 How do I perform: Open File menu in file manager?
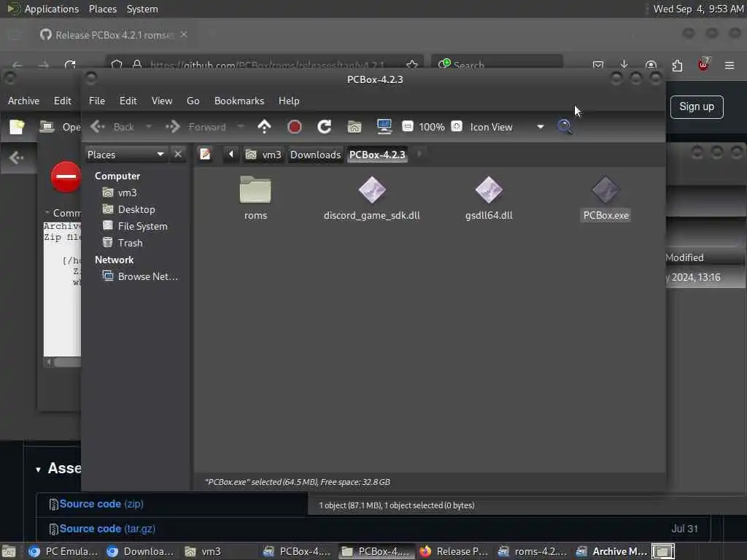tap(97, 101)
